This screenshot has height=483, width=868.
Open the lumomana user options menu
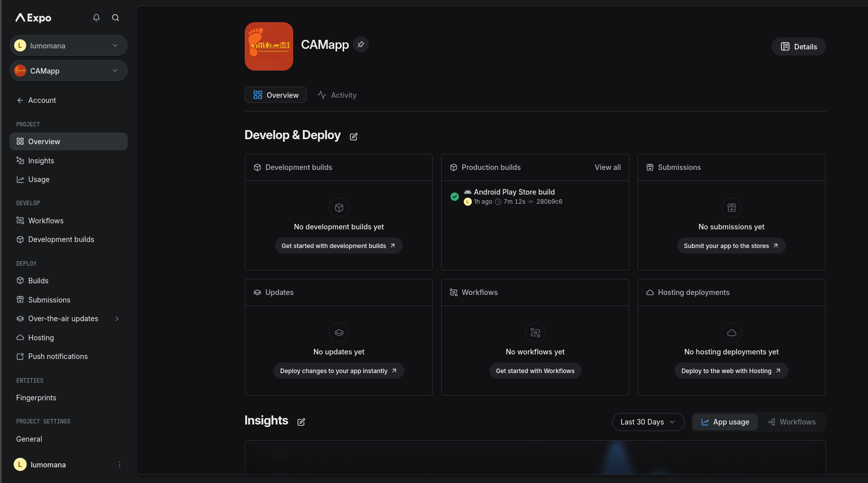[120, 464]
